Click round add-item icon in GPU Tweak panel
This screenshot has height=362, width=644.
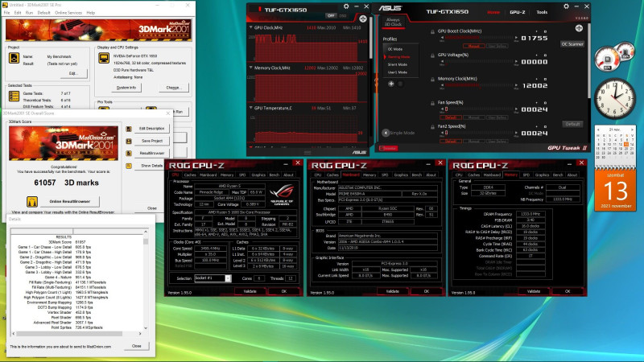pos(579,28)
